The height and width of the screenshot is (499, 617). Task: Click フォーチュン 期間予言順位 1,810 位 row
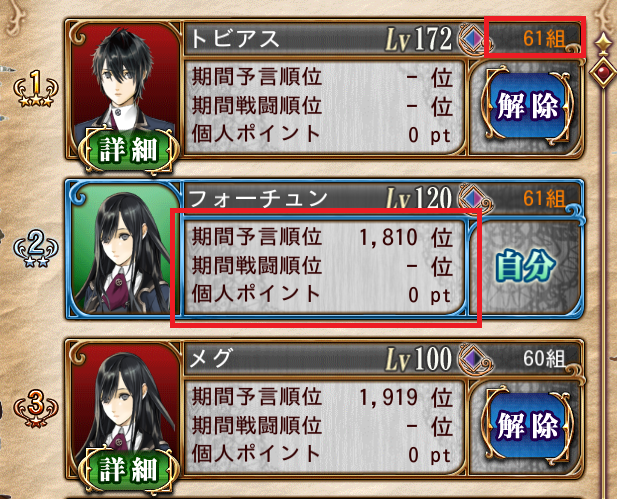322,237
